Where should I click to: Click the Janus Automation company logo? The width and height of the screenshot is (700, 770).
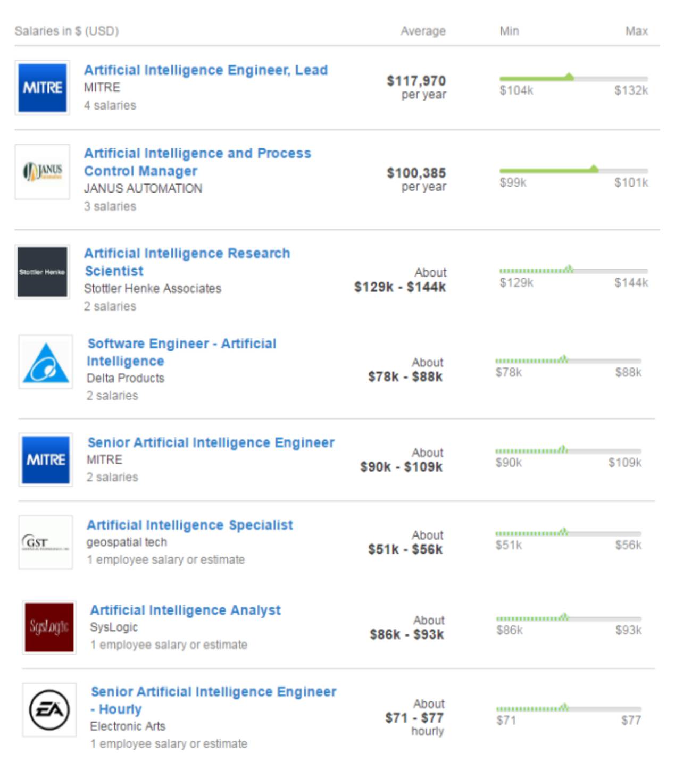42,172
